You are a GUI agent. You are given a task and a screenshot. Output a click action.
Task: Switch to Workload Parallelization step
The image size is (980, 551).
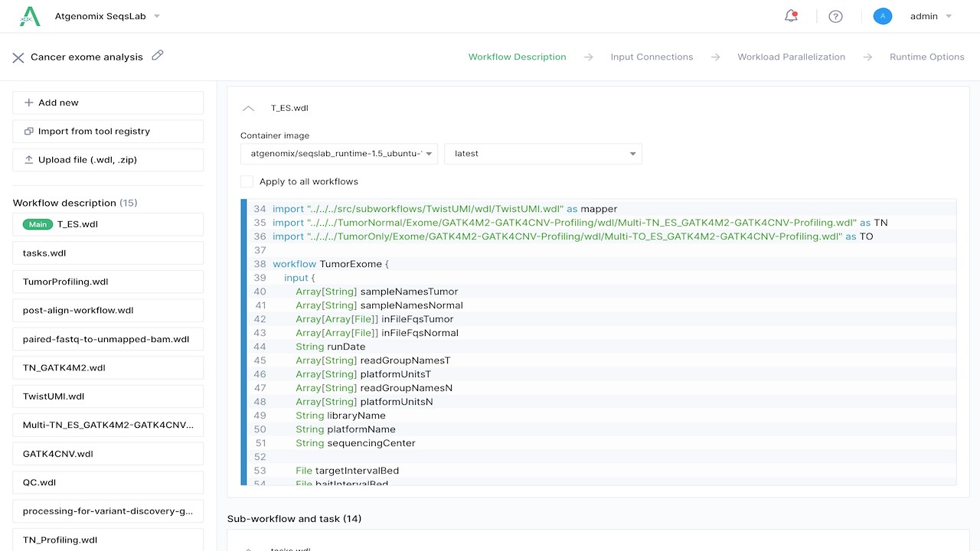coord(791,57)
